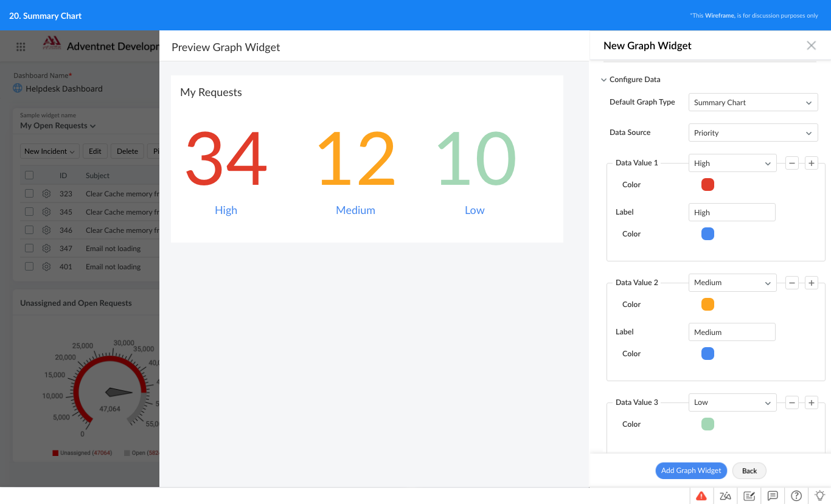The width and height of the screenshot is (831, 504).
Task: Check the box for request 401
Action: pyautogui.click(x=29, y=266)
